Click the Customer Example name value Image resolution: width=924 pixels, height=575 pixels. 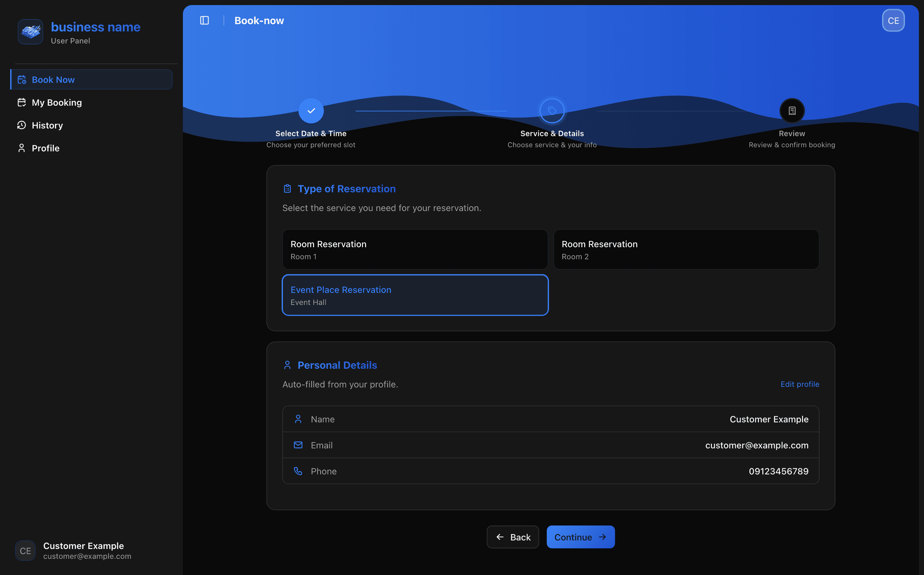769,419
